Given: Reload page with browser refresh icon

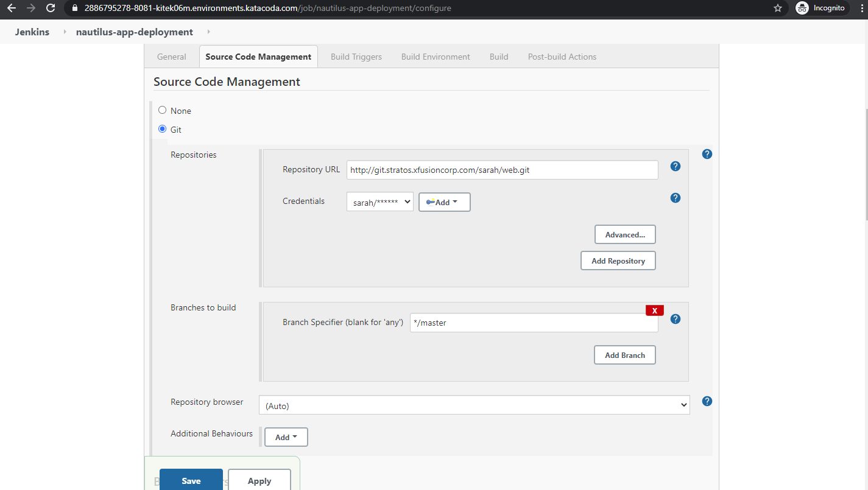Looking at the screenshot, I should (x=51, y=9).
